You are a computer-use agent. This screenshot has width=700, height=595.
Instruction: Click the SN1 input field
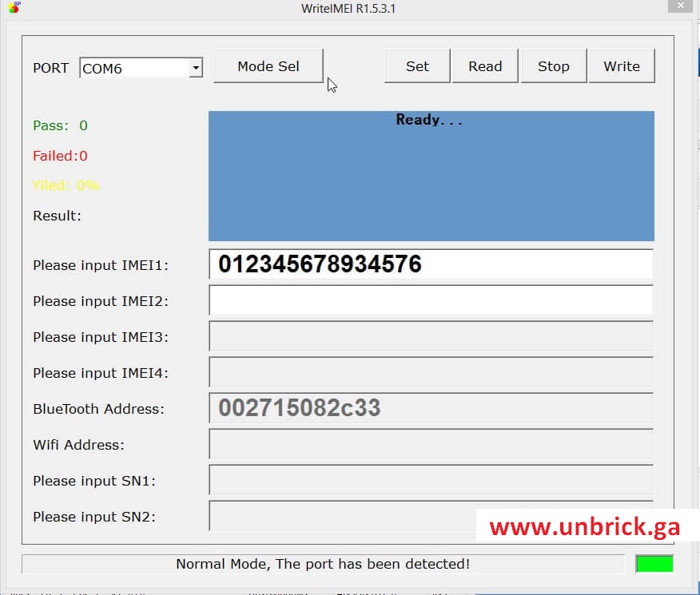431,480
